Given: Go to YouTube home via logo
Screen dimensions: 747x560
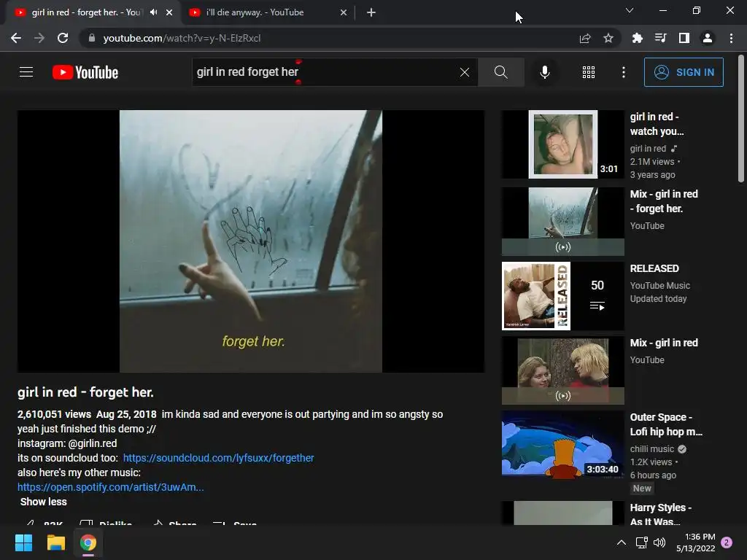Looking at the screenshot, I should (x=85, y=72).
